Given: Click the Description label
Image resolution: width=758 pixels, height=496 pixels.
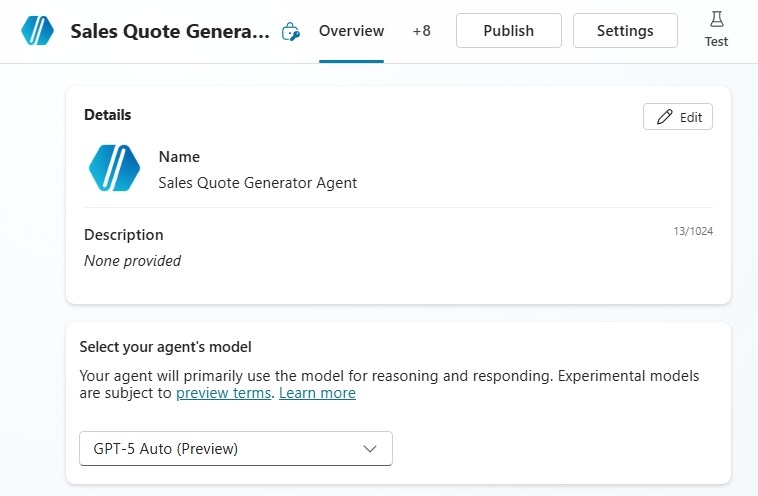Looking at the screenshot, I should click(123, 235).
